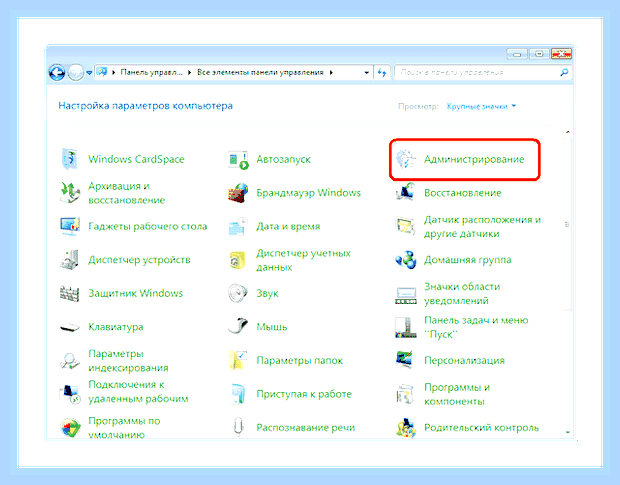Expand arrow after Панель управл... breadcrumb
The image size is (620, 485).
(189, 72)
